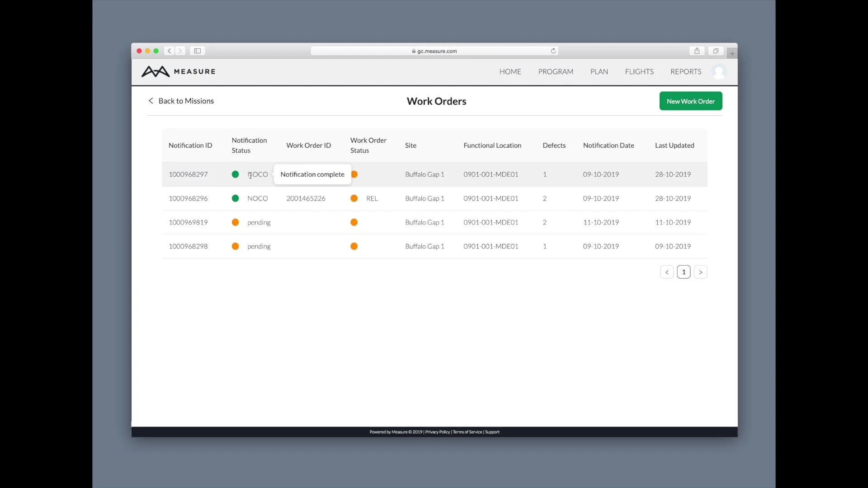Click the Measure logo icon
The height and width of the screenshot is (488, 868).
(156, 71)
